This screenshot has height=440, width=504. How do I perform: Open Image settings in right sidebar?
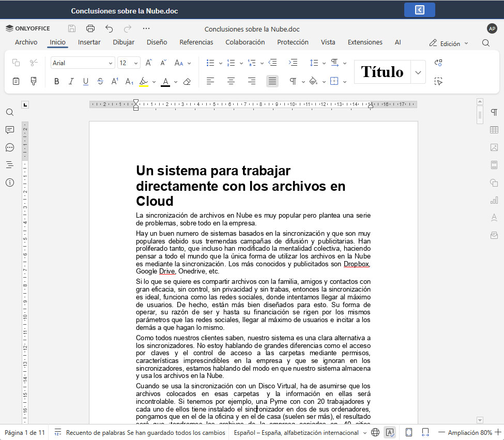(x=494, y=147)
